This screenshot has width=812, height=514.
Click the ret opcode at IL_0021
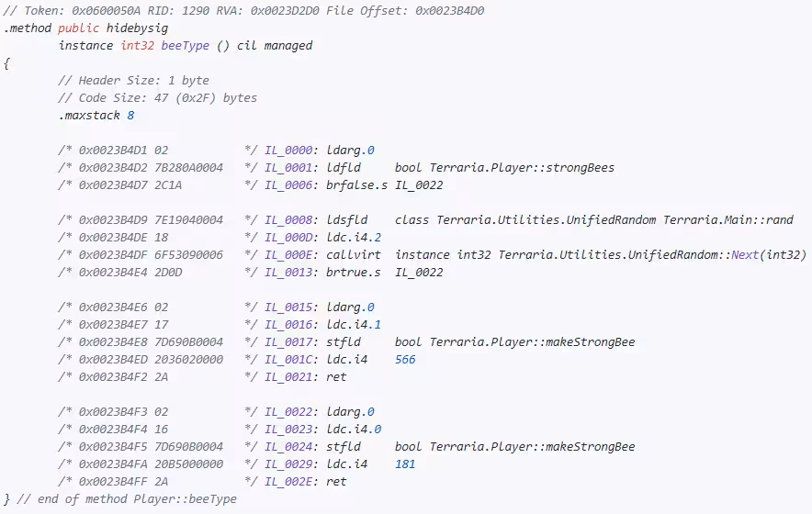click(336, 377)
